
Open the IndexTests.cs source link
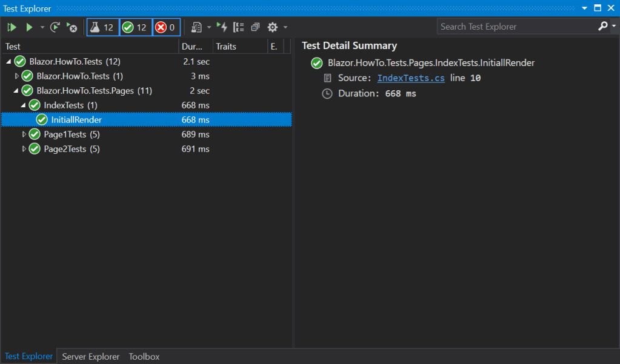click(x=411, y=78)
